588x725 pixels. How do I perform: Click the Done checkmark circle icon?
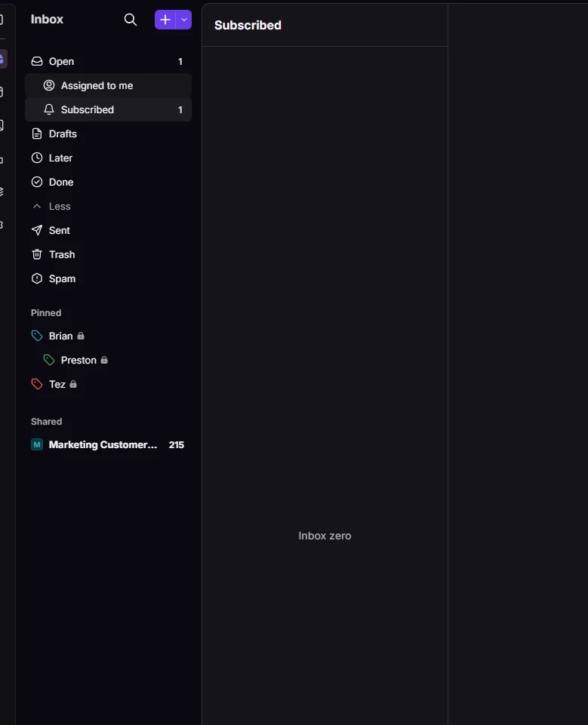[37, 182]
